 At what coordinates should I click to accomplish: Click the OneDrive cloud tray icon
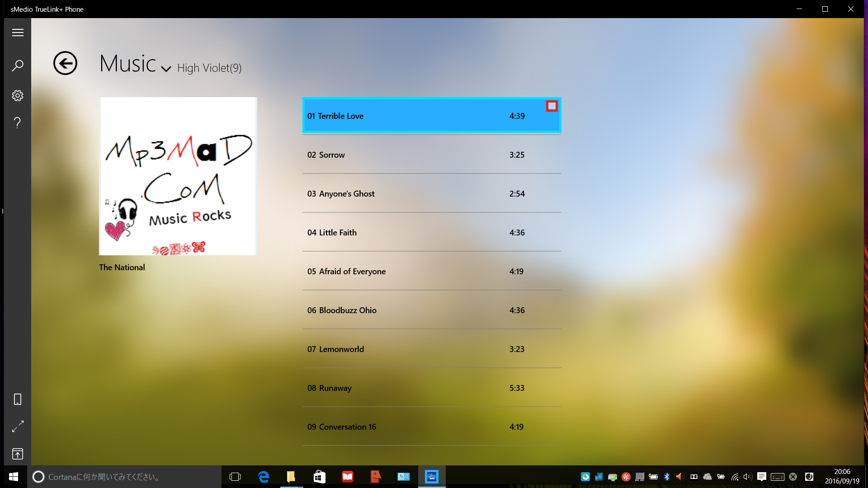[708, 477]
